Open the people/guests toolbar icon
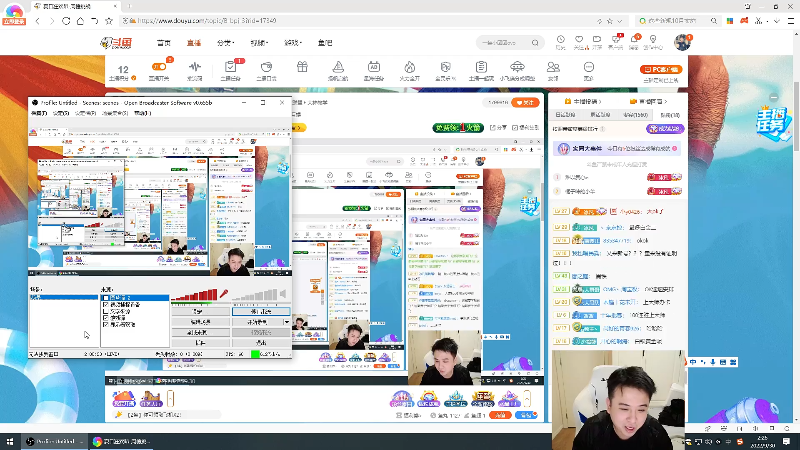This screenshot has height=450, width=800. (553, 67)
